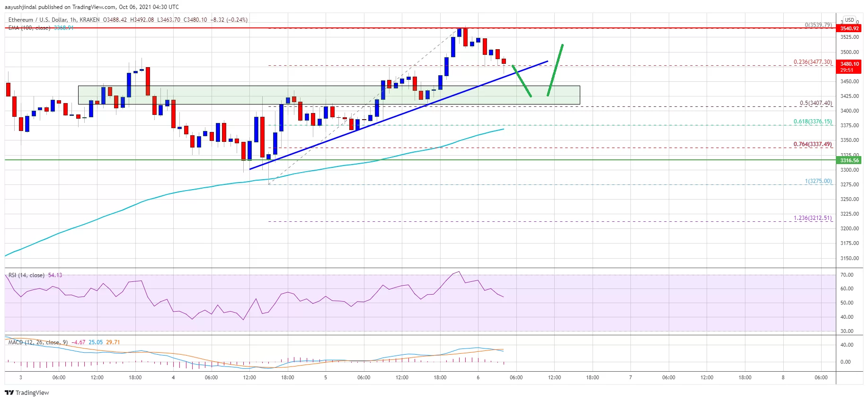Screen dimensions: 868x401
Task: Click the TradingView logo icon
Action: [9, 392]
